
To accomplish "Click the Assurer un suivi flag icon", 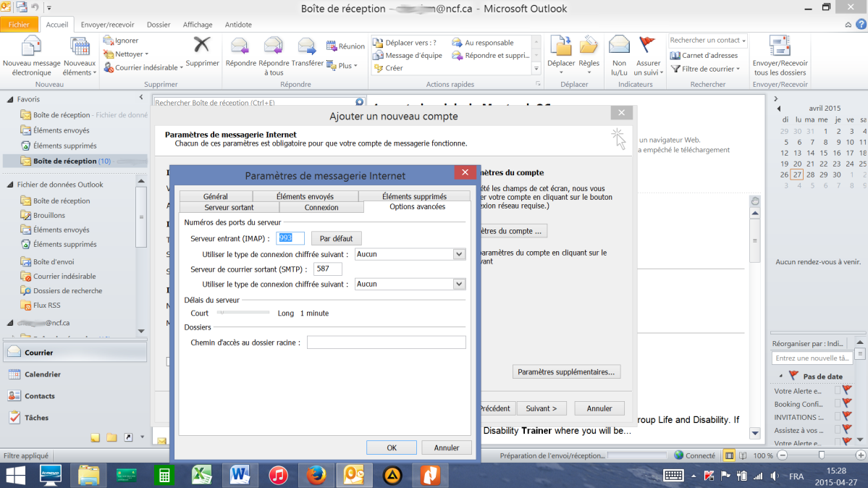I will (x=647, y=46).
